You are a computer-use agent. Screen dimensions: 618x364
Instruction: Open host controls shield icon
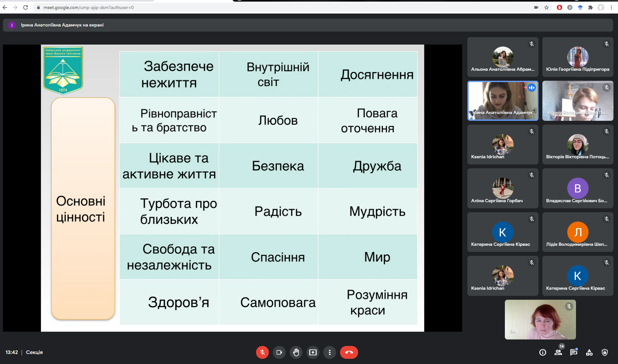pos(605,352)
